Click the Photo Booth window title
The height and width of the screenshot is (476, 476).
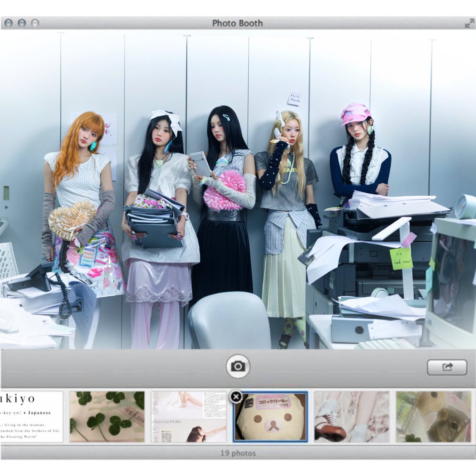tap(238, 23)
